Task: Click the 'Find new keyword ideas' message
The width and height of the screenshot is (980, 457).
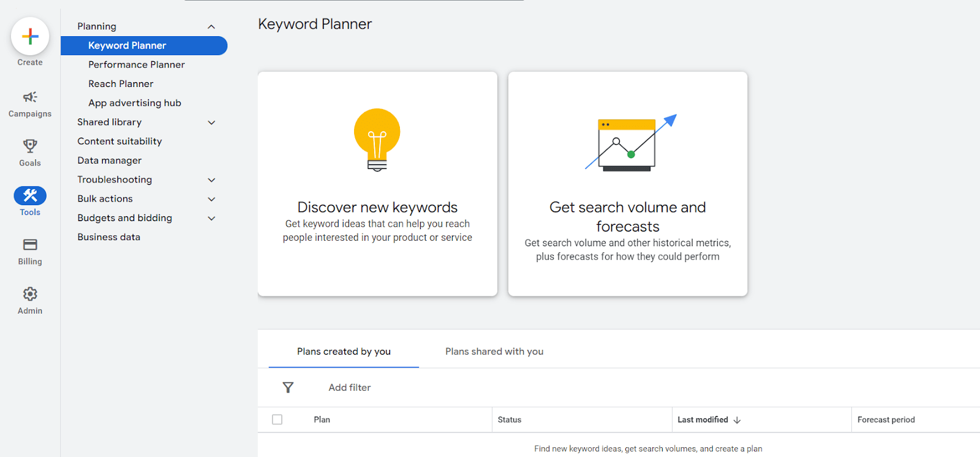Action: click(x=648, y=448)
